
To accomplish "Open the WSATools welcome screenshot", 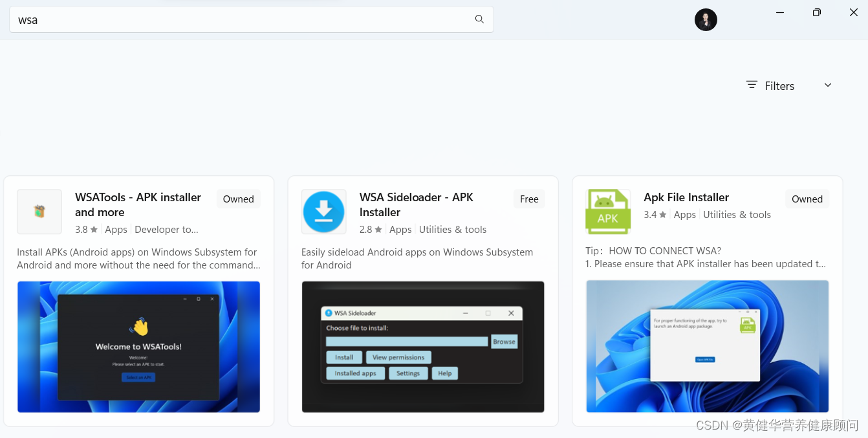I will point(138,347).
